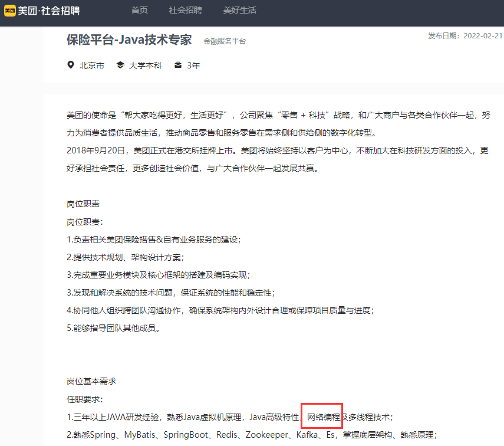Image resolution: width=504 pixels, height=446 pixels.
Task: Click the 岗位基本需求 section heading
Action: [x=91, y=381]
